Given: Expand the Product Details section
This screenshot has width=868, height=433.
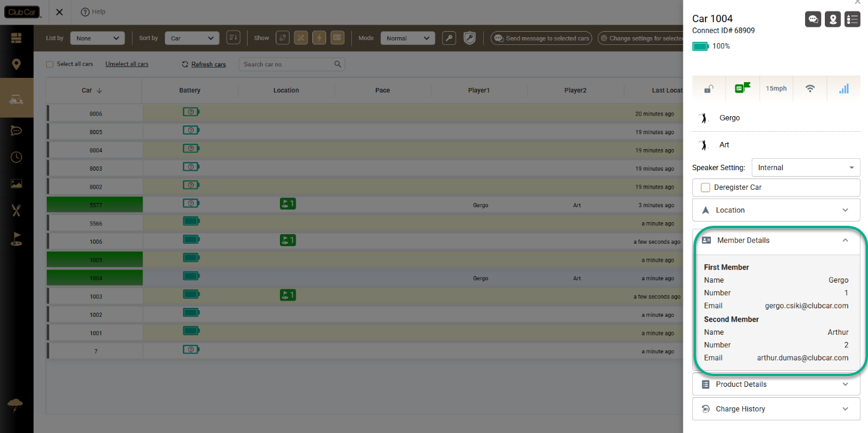Looking at the screenshot, I should coord(776,384).
